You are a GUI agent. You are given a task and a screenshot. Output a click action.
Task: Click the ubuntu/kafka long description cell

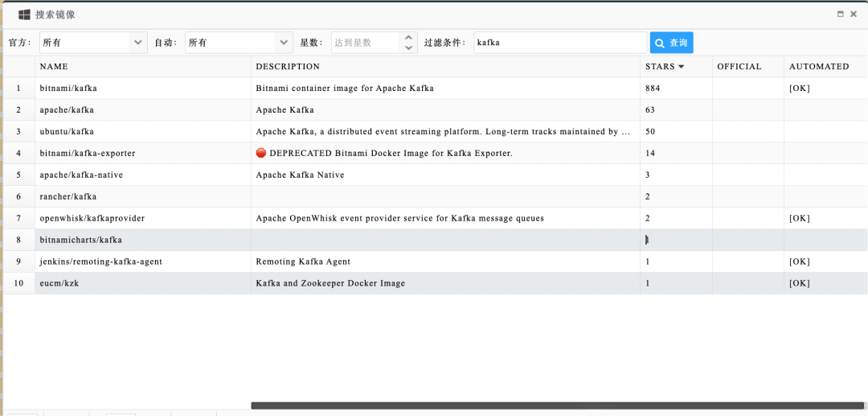click(x=445, y=131)
